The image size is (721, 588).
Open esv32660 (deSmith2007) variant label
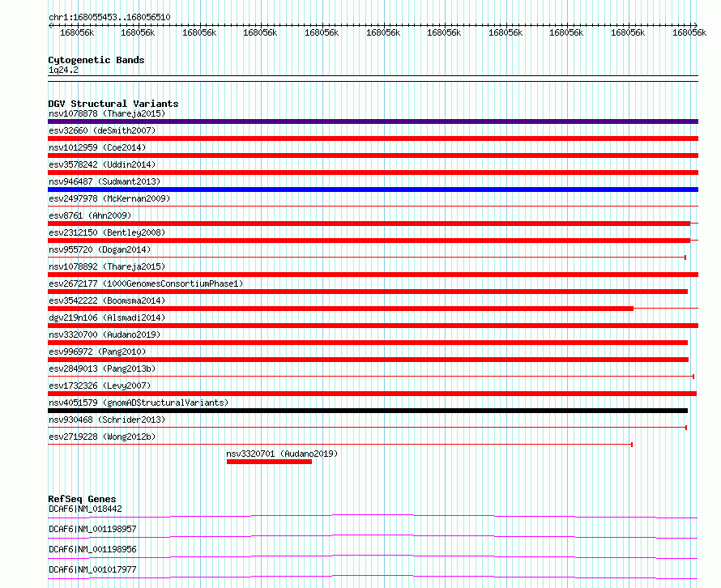click(102, 130)
